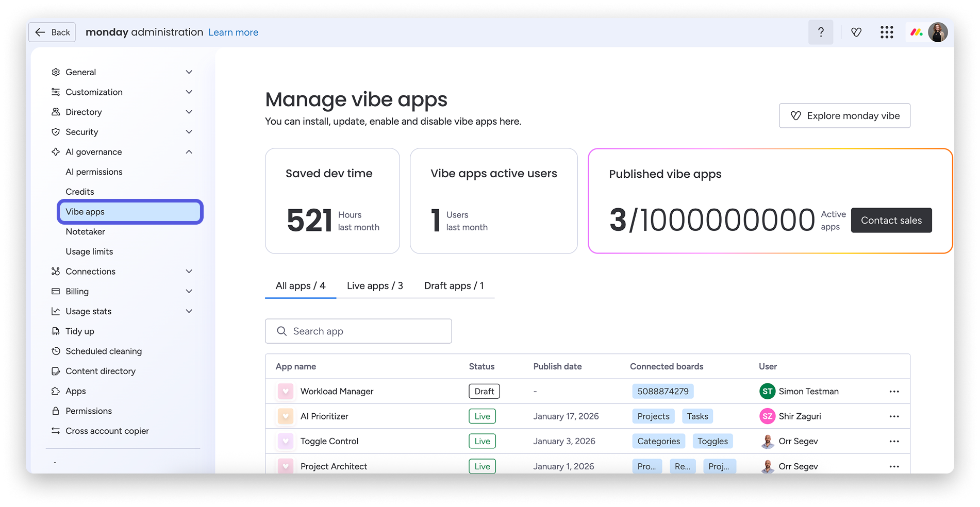Click the Toggle Control app icon
The height and width of the screenshot is (507, 980).
click(286, 442)
